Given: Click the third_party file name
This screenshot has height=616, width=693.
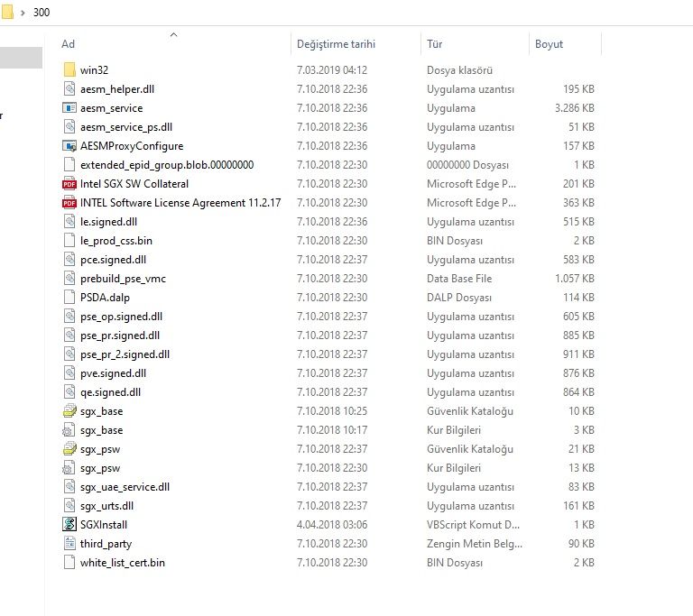Looking at the screenshot, I should (106, 544).
